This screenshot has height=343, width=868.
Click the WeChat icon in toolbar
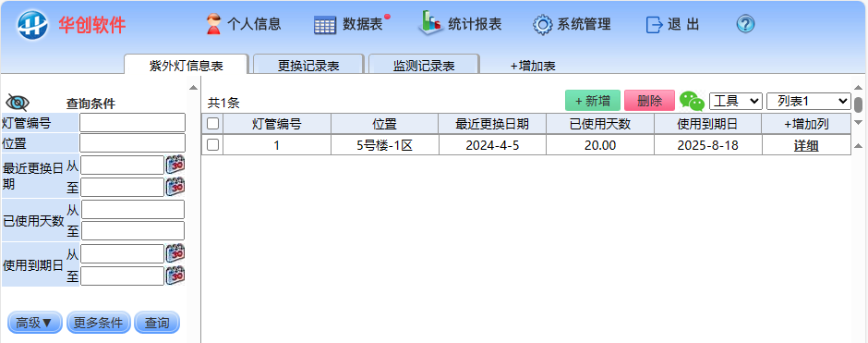coord(692,101)
